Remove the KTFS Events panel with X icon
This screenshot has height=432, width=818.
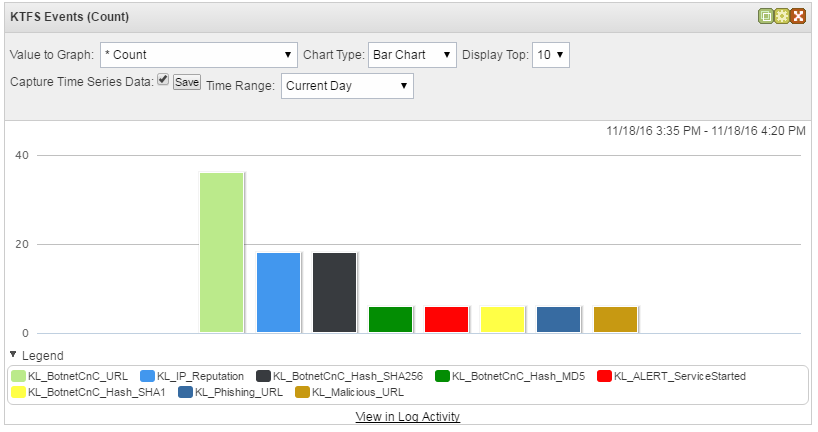[x=797, y=16]
